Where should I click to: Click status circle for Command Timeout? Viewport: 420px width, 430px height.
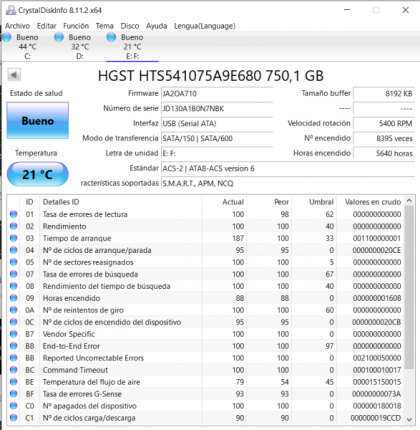tap(14, 370)
